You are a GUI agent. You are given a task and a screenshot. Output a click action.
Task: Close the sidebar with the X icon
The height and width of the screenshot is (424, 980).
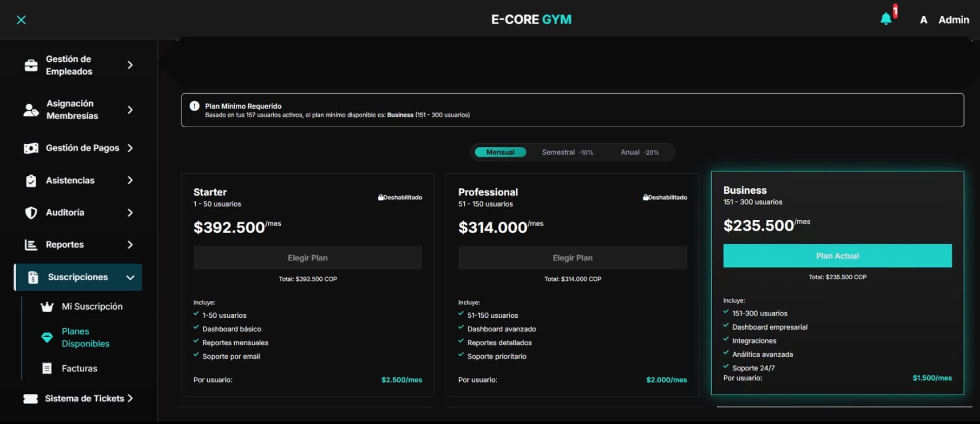click(21, 20)
